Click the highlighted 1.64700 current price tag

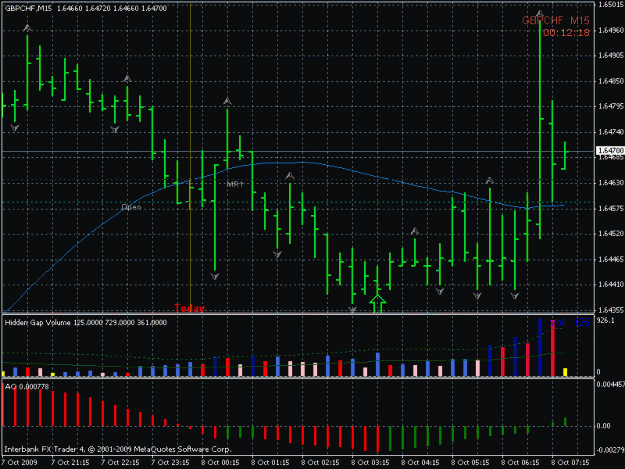(x=610, y=151)
